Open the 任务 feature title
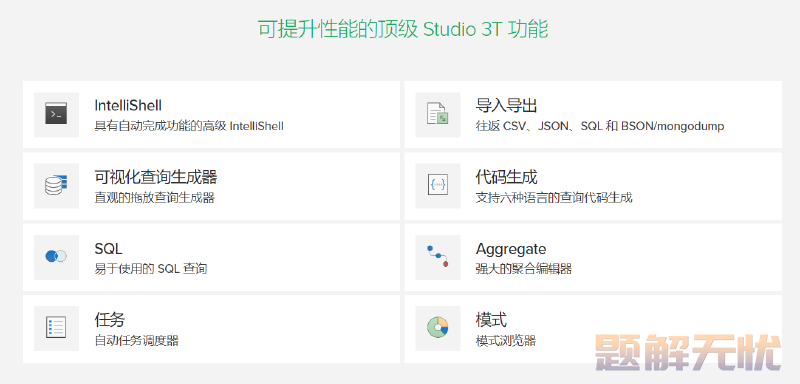 tap(110, 320)
